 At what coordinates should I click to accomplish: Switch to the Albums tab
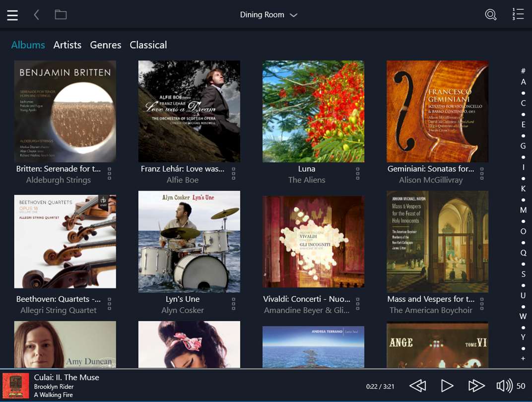point(28,45)
